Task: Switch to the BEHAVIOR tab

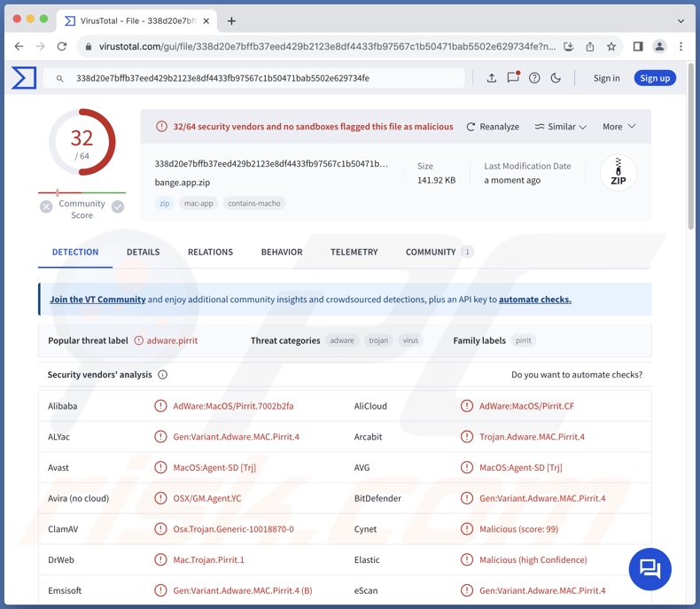Action: tap(282, 252)
